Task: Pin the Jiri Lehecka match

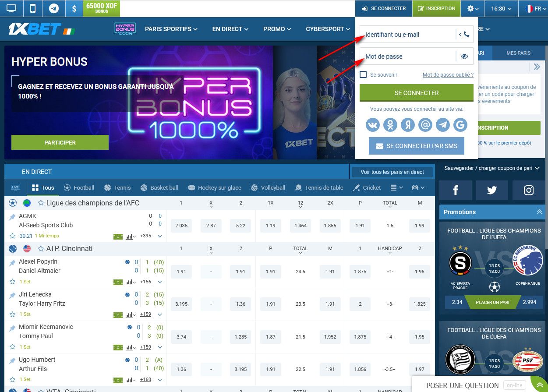Action: pyautogui.click(x=12, y=296)
